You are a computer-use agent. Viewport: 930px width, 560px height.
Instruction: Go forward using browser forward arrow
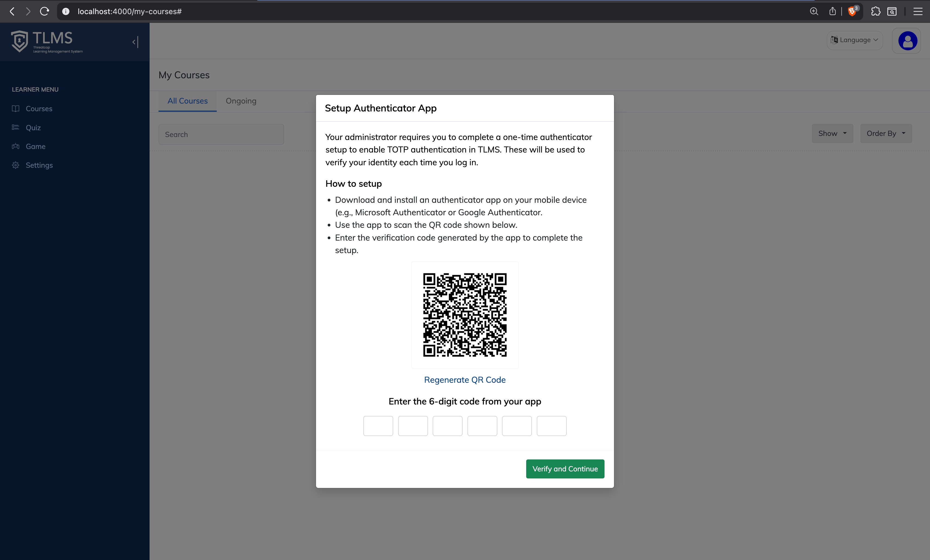coord(28,11)
